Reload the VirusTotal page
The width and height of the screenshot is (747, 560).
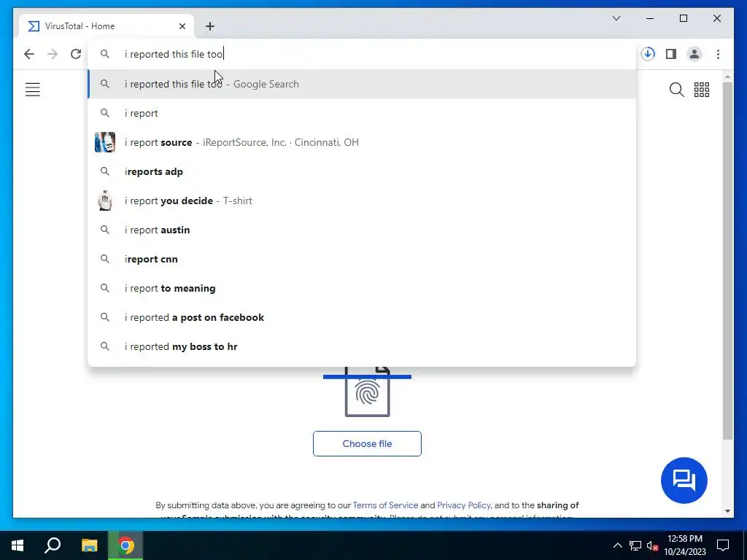click(x=76, y=54)
